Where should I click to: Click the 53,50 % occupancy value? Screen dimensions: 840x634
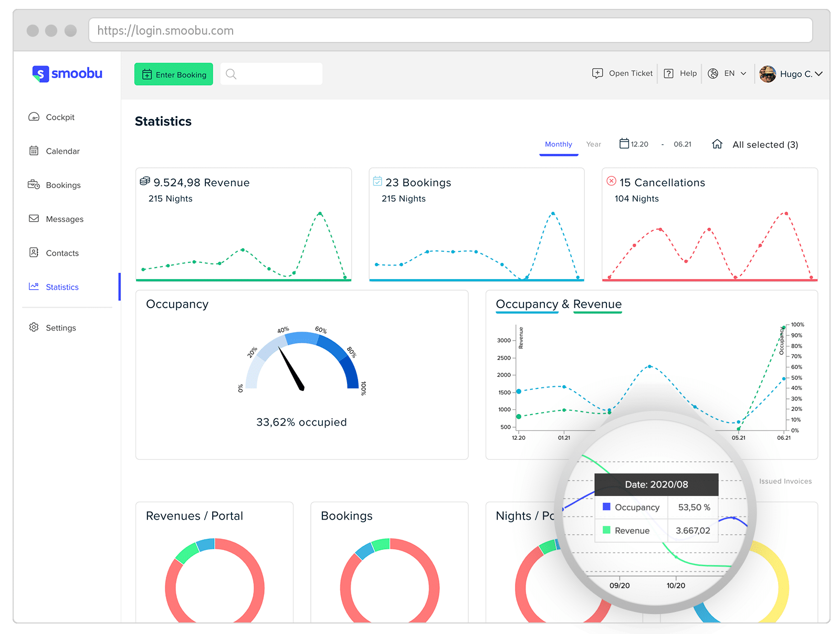coord(694,508)
